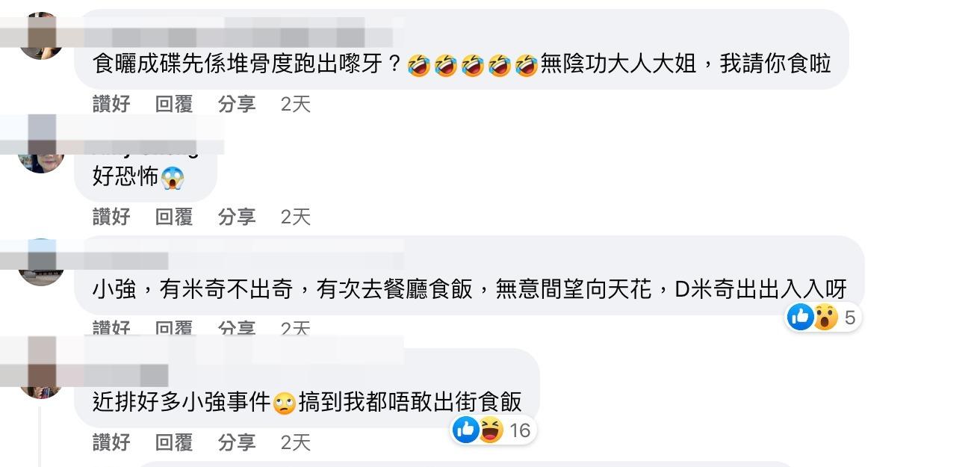Click the wow reaction icon showing 5 reactions
The height and width of the screenshot is (467, 980).
825,317
